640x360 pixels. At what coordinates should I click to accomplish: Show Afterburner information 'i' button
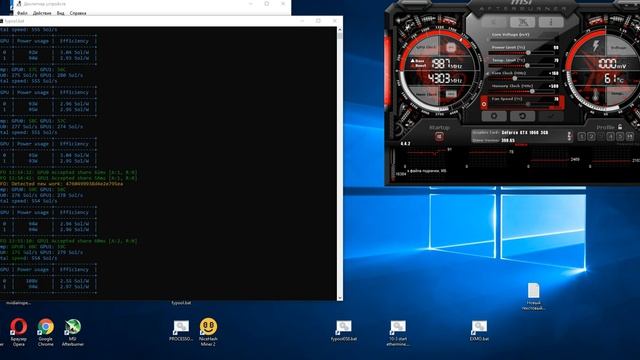pos(551,22)
